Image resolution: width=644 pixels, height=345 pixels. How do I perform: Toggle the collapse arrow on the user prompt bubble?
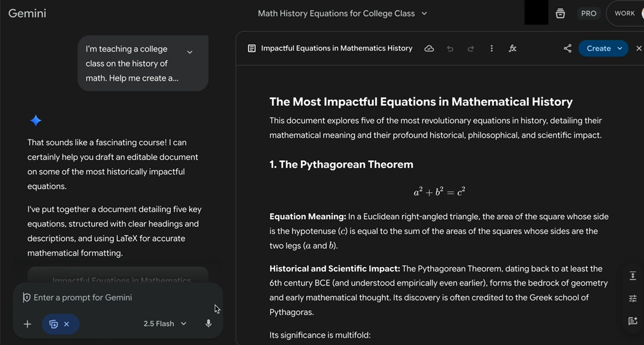[190, 52]
